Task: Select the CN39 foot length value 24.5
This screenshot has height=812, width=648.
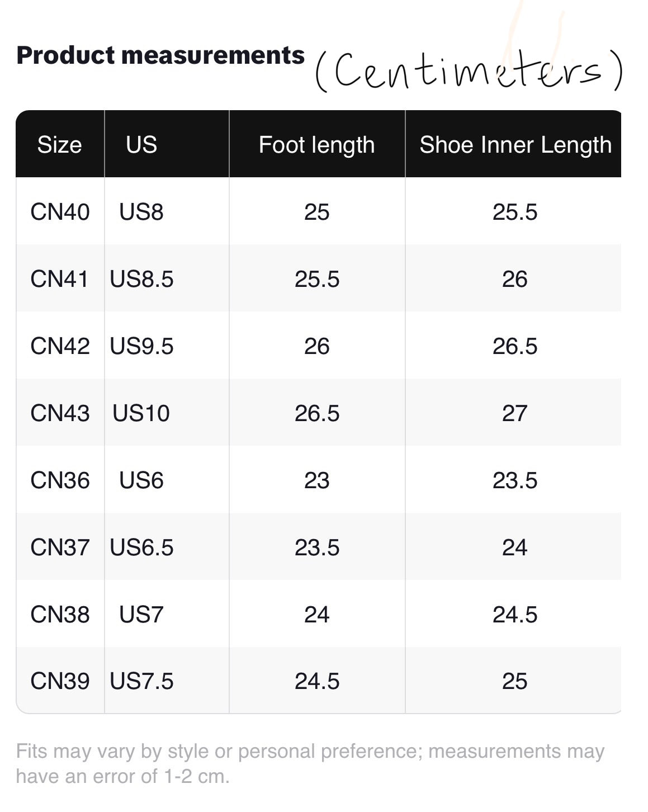Action: click(x=316, y=681)
